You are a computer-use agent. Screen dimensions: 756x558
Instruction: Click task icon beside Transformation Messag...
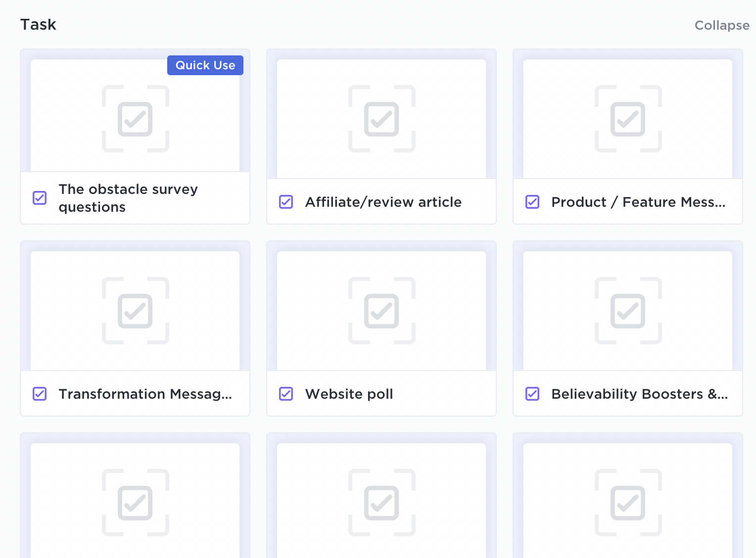[x=40, y=394]
